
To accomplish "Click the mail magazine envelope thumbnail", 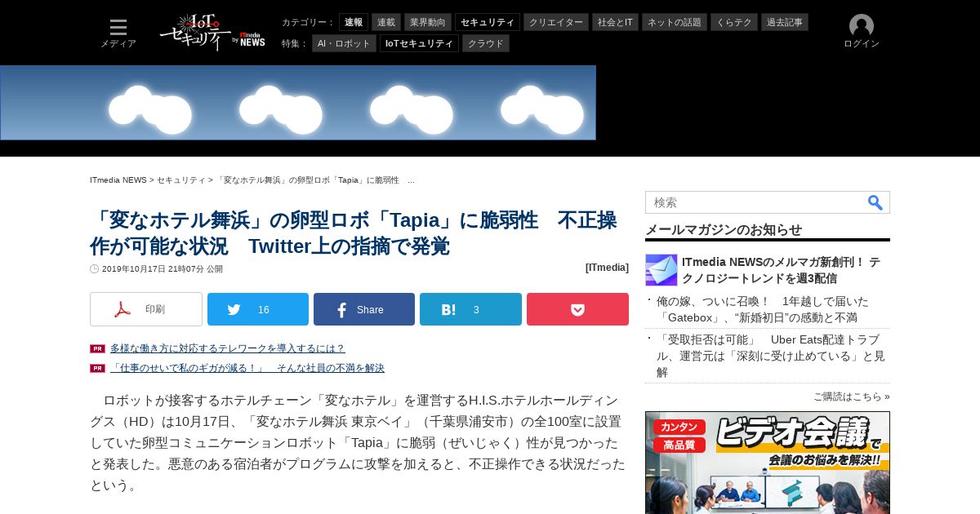I will pos(661,270).
